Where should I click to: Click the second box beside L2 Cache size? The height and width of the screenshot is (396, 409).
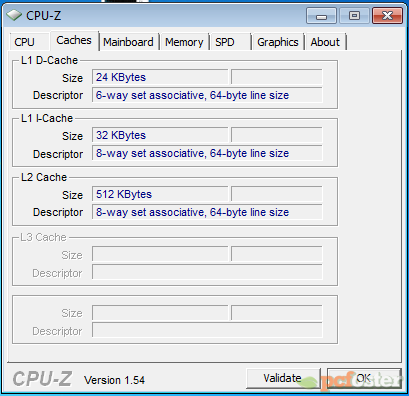point(277,194)
